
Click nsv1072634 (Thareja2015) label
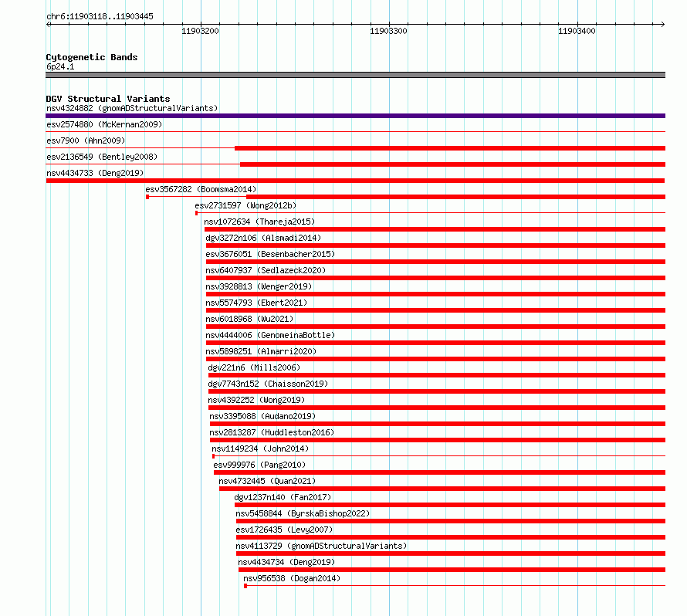click(259, 222)
